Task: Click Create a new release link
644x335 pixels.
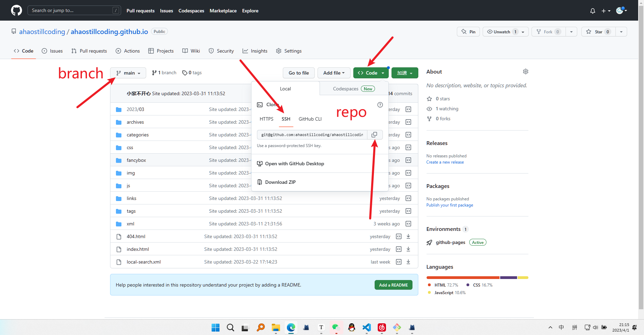Action: (445, 162)
